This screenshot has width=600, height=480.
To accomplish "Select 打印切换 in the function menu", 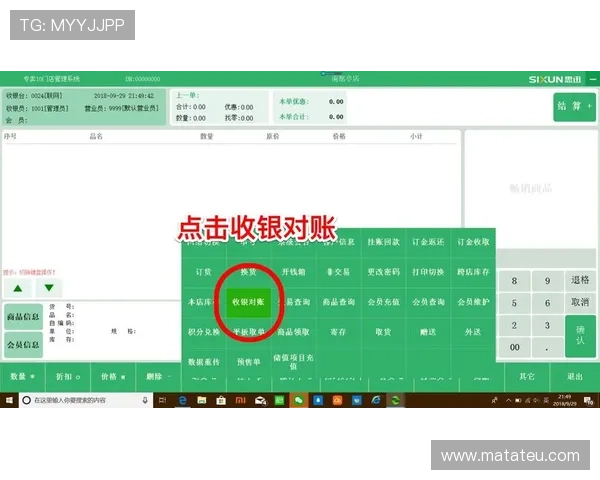I will pos(428,272).
